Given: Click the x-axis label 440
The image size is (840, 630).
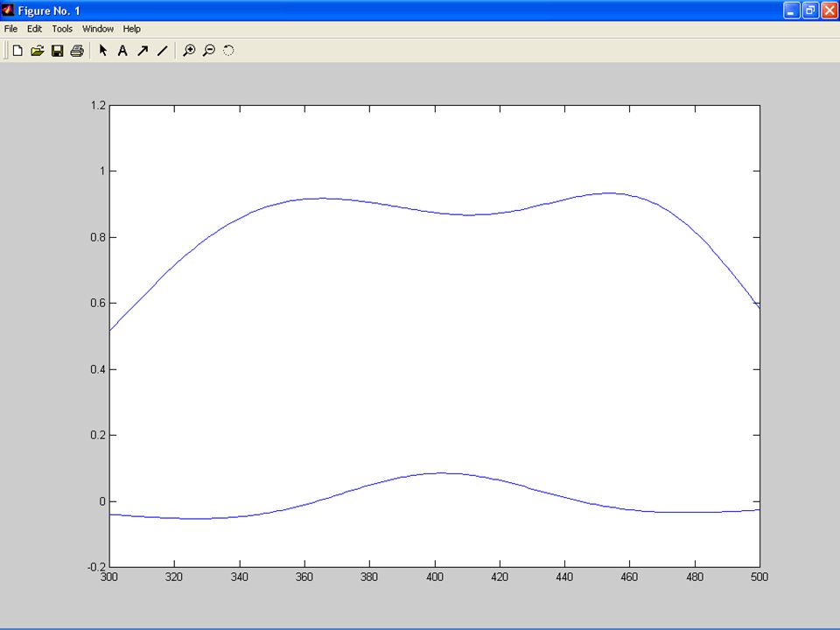Looking at the screenshot, I should click(x=564, y=577).
